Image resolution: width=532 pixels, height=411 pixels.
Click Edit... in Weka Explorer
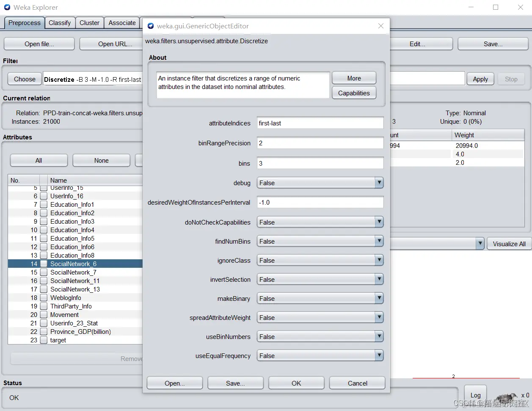coord(421,44)
